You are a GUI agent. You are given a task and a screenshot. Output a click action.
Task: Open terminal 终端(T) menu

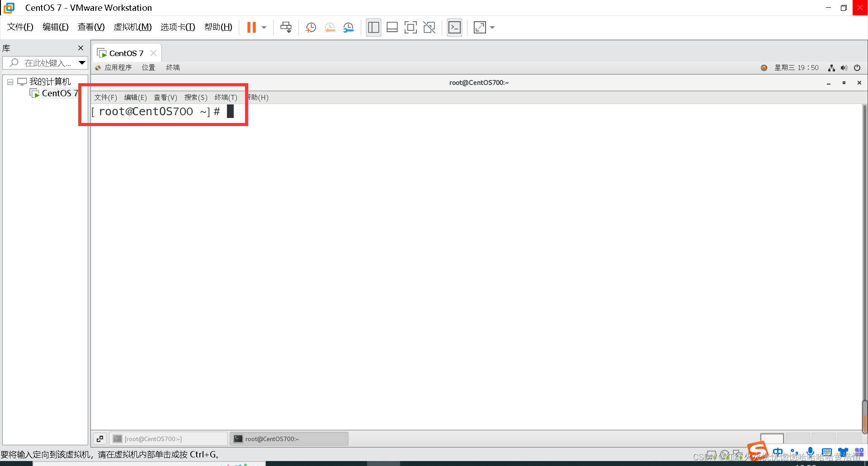[x=226, y=98]
